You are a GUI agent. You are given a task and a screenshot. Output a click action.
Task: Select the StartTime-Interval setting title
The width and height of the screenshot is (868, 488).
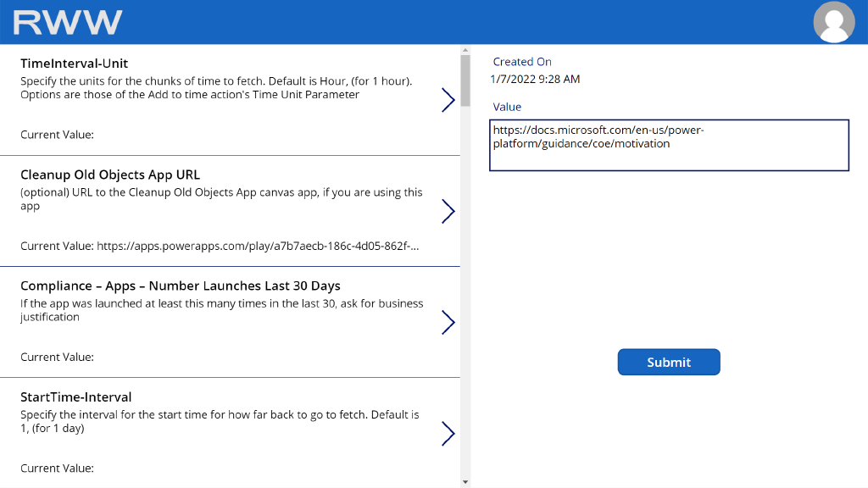tap(76, 396)
